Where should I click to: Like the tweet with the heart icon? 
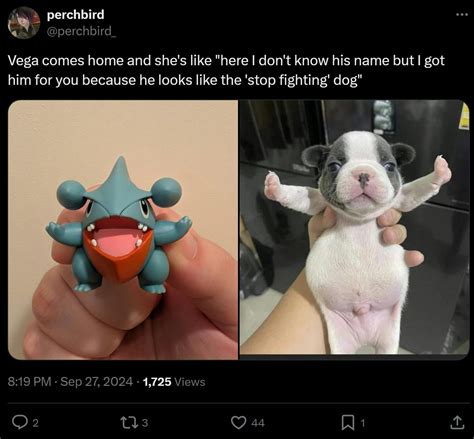tap(238, 423)
